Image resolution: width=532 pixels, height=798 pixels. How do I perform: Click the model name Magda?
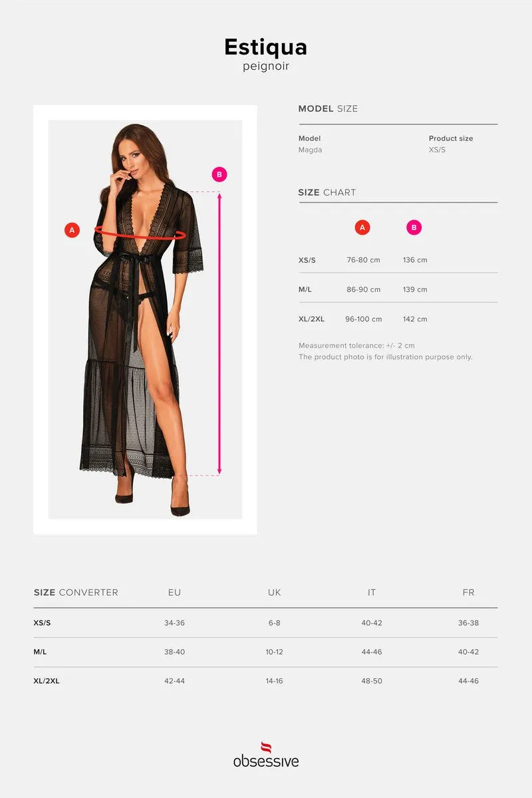coord(311,150)
